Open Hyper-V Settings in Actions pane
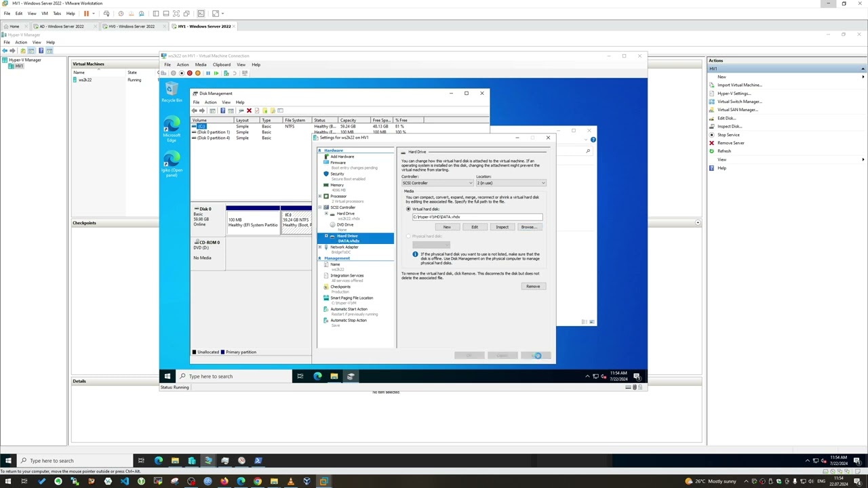This screenshot has height=488, width=868. 734,94
